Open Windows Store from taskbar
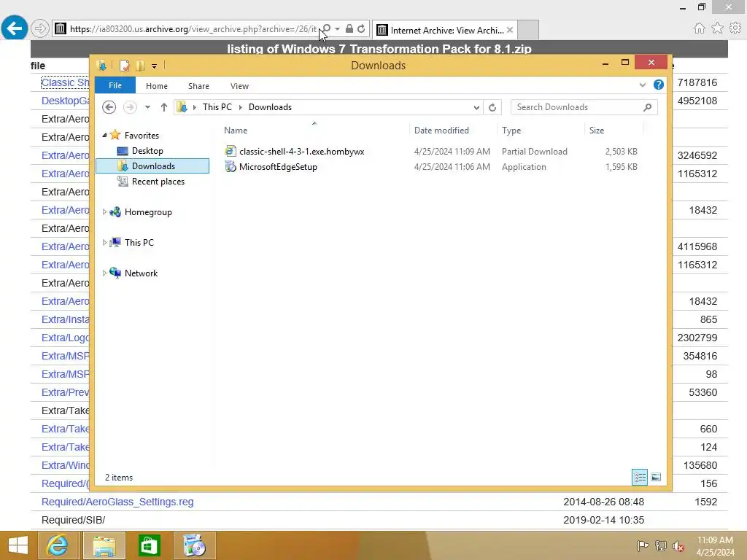The width and height of the screenshot is (747, 560). (149, 545)
